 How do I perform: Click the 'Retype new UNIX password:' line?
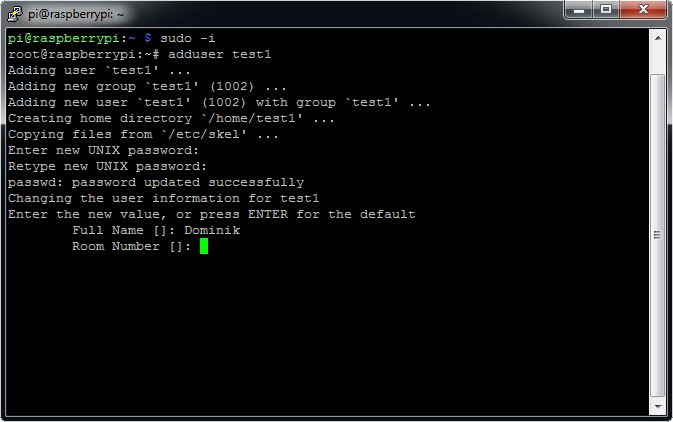tap(106, 166)
